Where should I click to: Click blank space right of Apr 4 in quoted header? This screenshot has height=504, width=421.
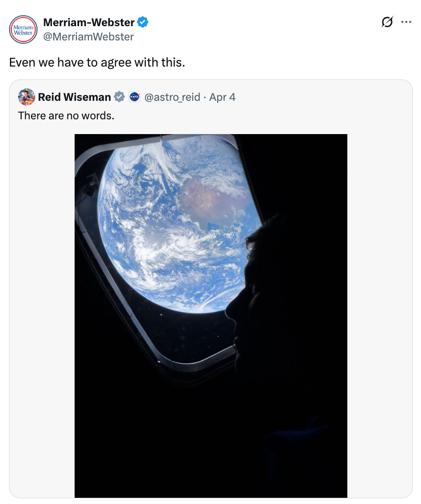(323, 97)
